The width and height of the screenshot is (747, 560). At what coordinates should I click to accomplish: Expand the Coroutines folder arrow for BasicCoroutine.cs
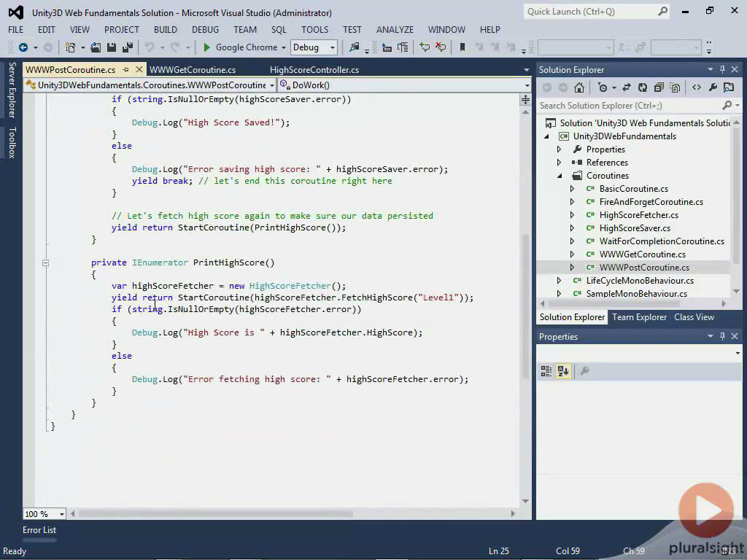tap(573, 188)
